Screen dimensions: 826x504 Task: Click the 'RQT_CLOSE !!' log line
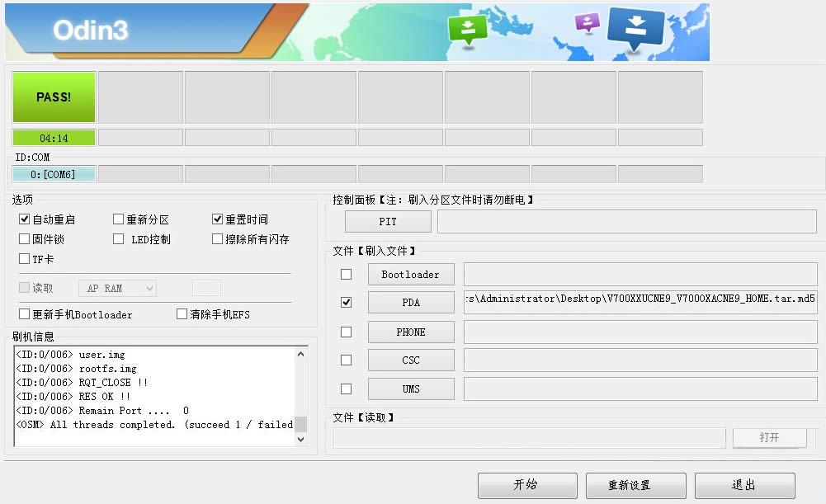tap(82, 383)
